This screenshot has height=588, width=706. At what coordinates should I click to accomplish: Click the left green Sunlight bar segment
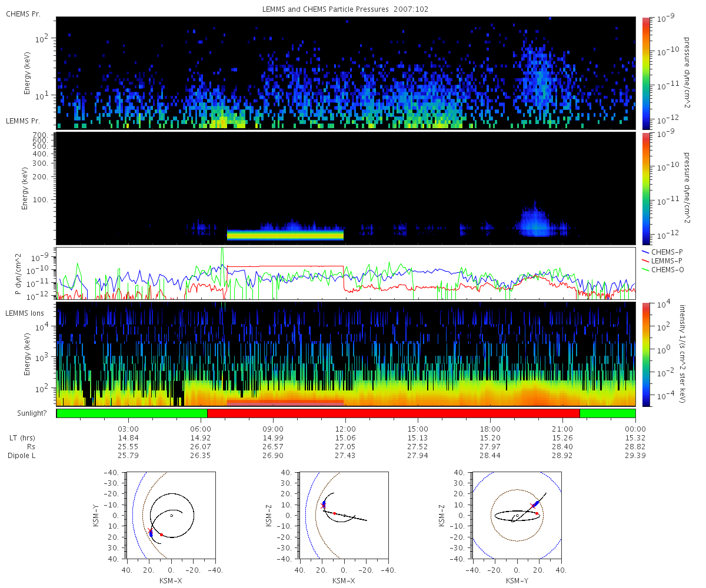click(x=132, y=413)
